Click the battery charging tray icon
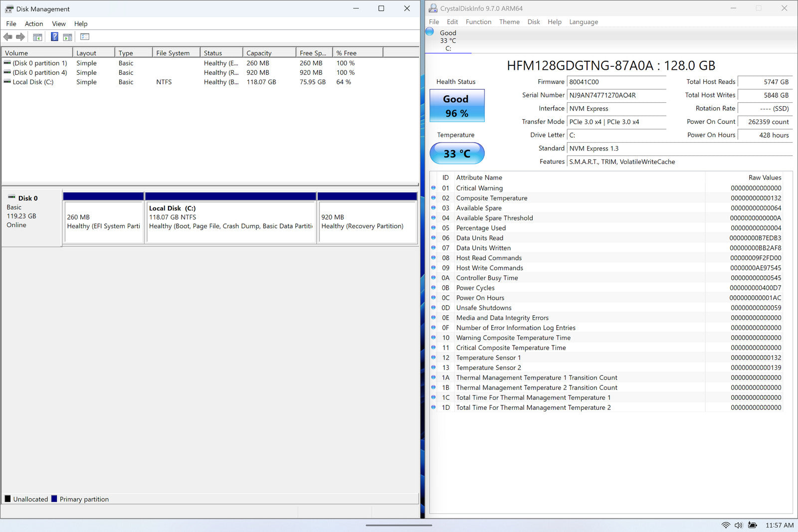798x532 pixels. pos(753,525)
